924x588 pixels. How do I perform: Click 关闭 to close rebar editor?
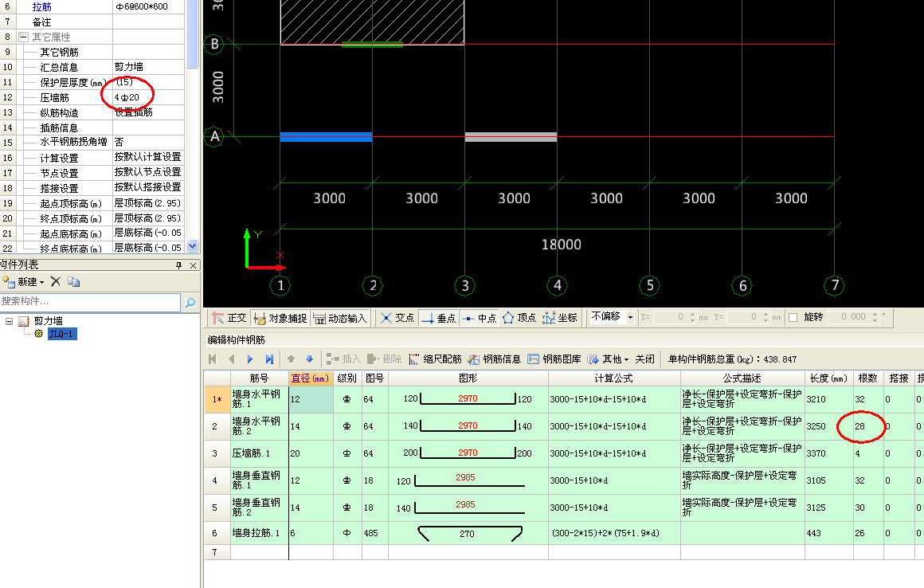click(644, 359)
